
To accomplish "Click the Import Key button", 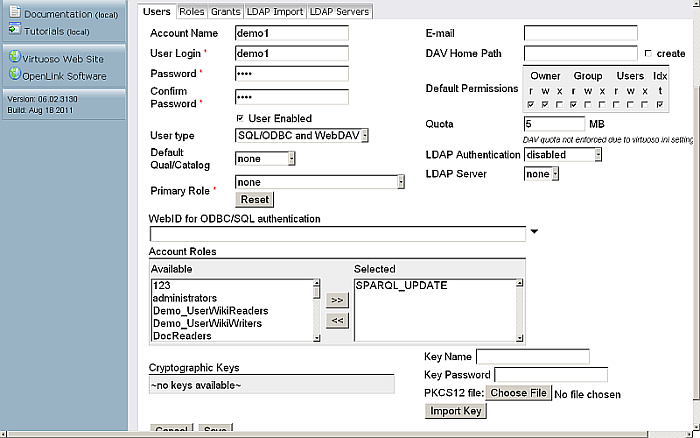I will [456, 411].
